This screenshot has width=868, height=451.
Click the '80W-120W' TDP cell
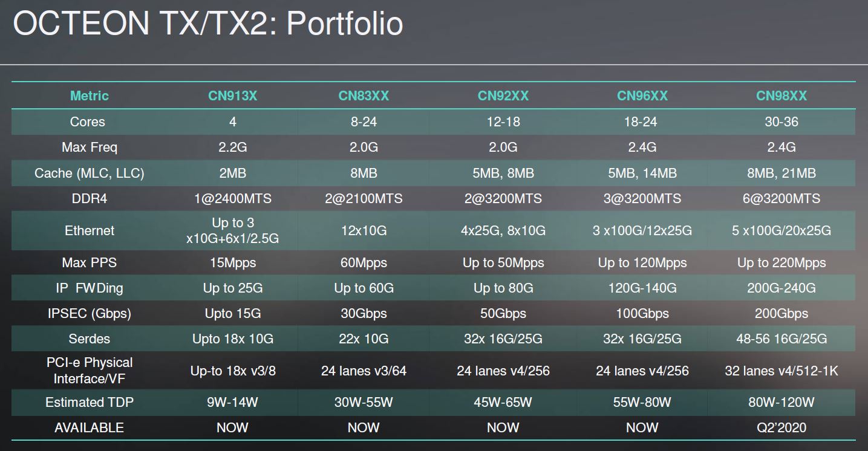[782, 402]
